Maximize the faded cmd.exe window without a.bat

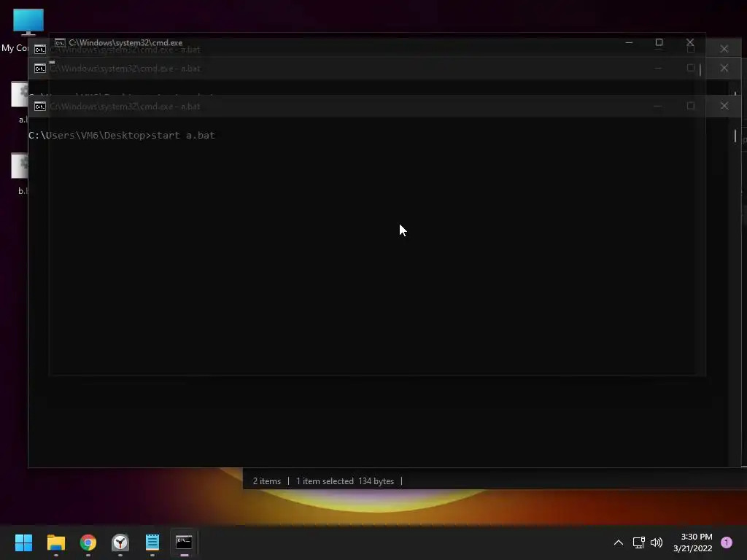659,42
